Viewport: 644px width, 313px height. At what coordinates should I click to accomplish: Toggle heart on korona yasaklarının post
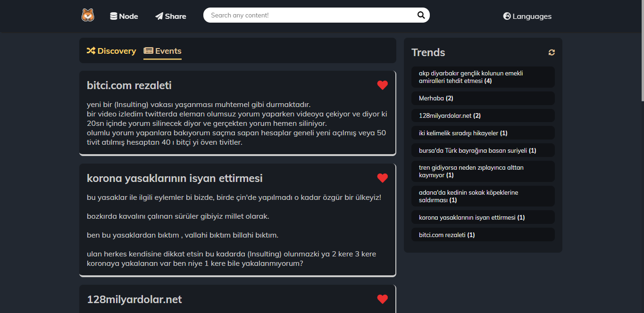point(382,178)
